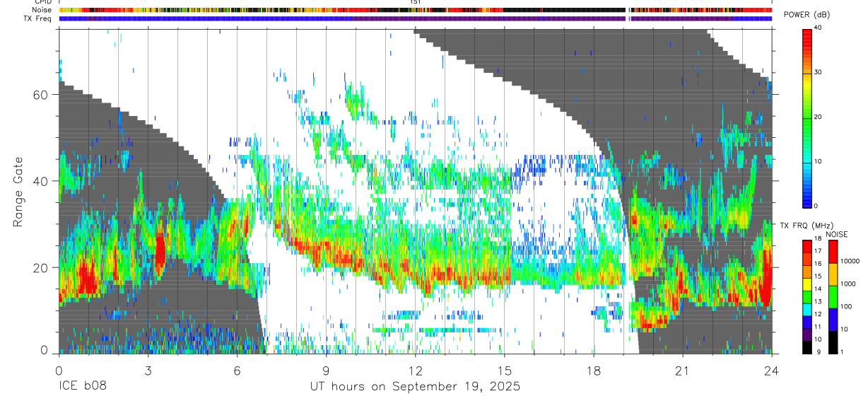Click the Range Gate y-axis title

[18, 192]
